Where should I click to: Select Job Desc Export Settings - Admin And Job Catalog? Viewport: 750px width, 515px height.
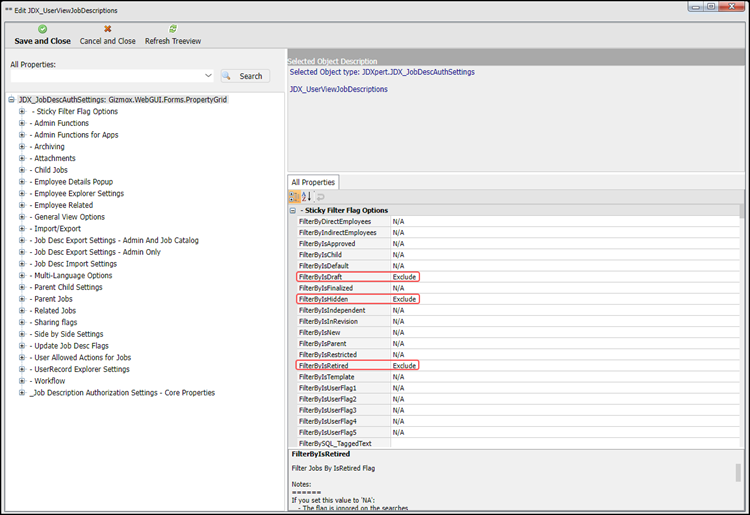(116, 240)
